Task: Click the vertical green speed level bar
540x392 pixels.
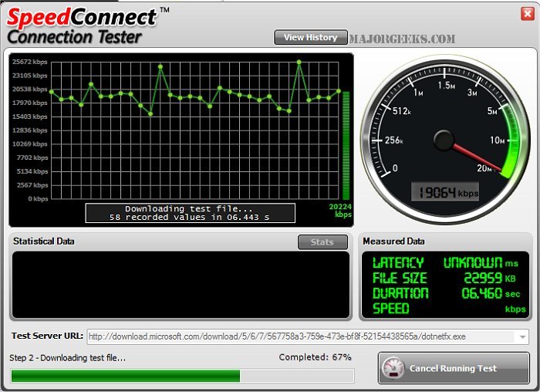Action: click(x=346, y=145)
